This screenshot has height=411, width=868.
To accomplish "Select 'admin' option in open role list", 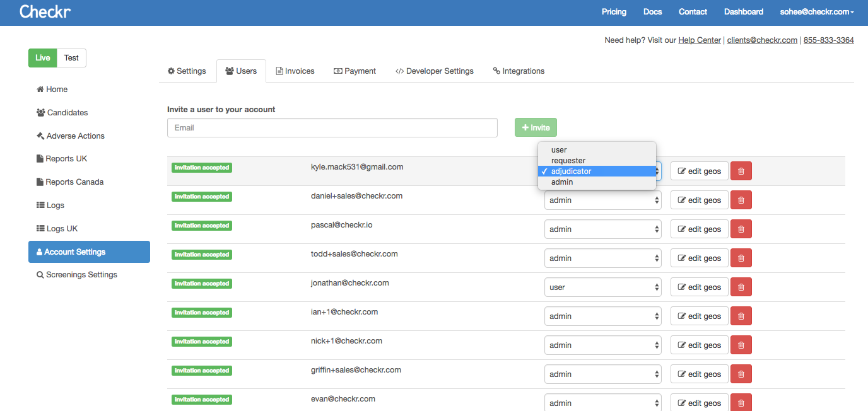I will pos(597,182).
